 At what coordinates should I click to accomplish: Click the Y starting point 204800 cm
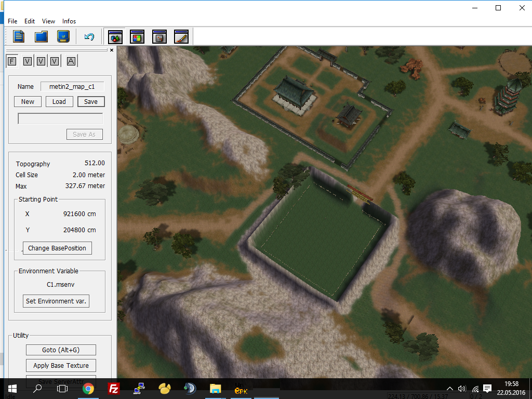click(79, 230)
